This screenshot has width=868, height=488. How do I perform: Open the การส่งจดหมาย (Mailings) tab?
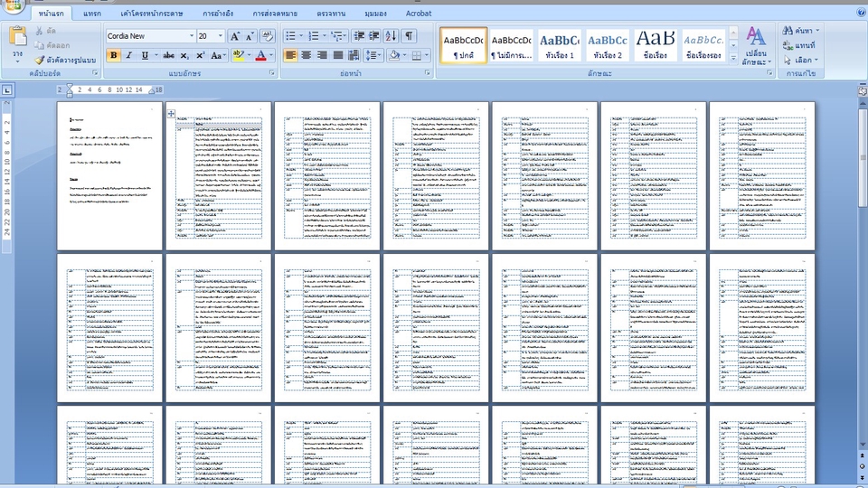pos(275,14)
